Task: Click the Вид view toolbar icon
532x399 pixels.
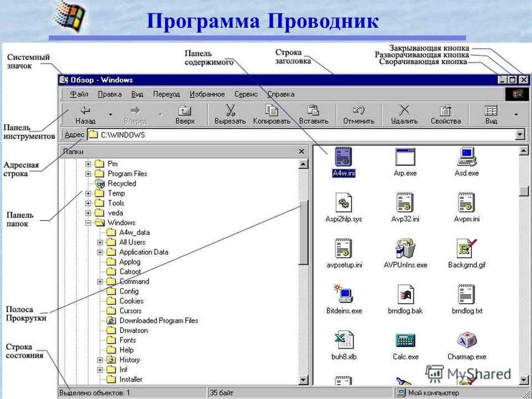Action: [491, 115]
